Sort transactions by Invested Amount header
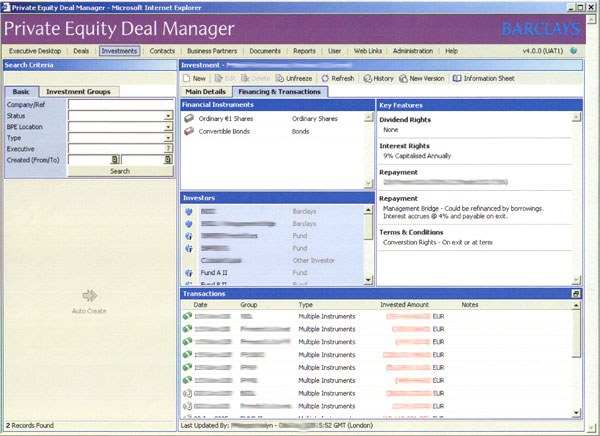This screenshot has width=600, height=436. point(404,305)
